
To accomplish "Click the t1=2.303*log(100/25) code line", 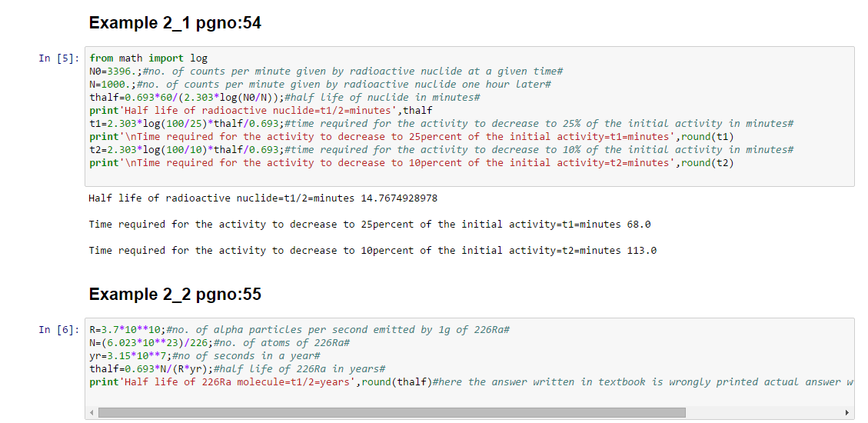I will [x=441, y=124].
